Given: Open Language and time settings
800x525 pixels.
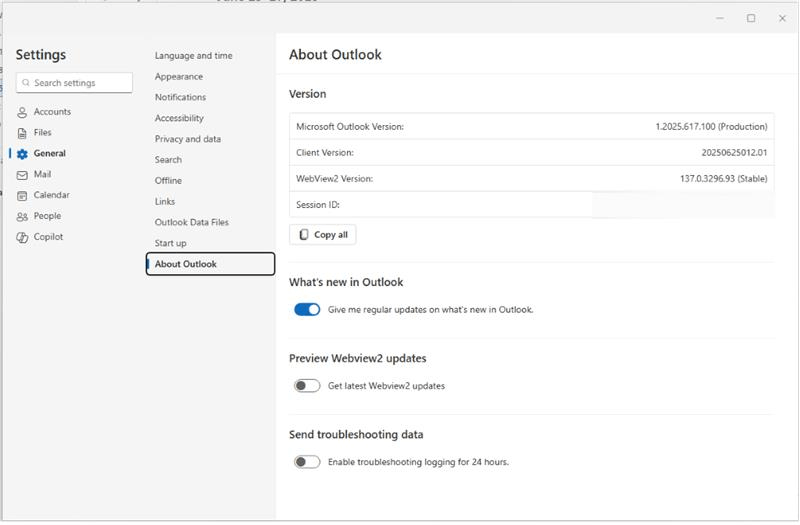Looking at the screenshot, I should [193, 56].
